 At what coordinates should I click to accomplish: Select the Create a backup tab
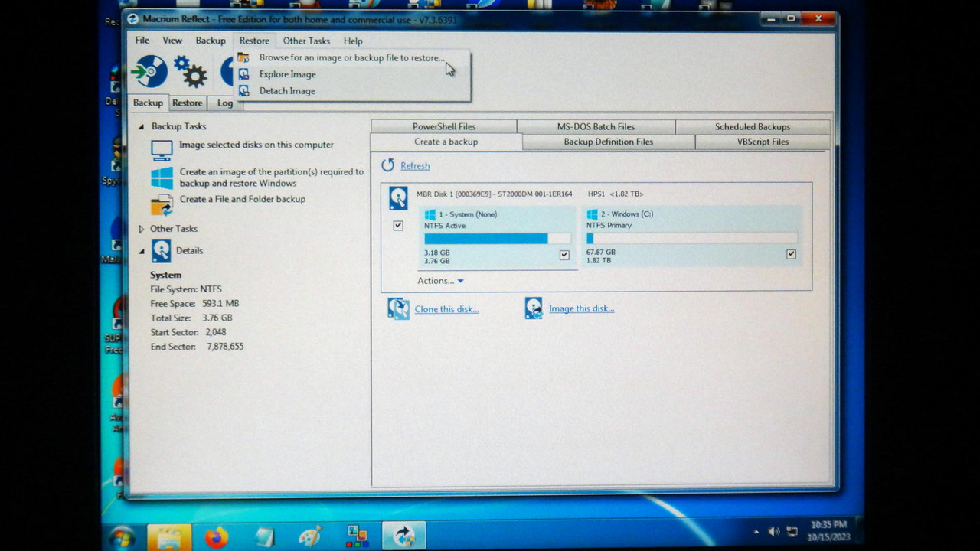click(x=446, y=142)
